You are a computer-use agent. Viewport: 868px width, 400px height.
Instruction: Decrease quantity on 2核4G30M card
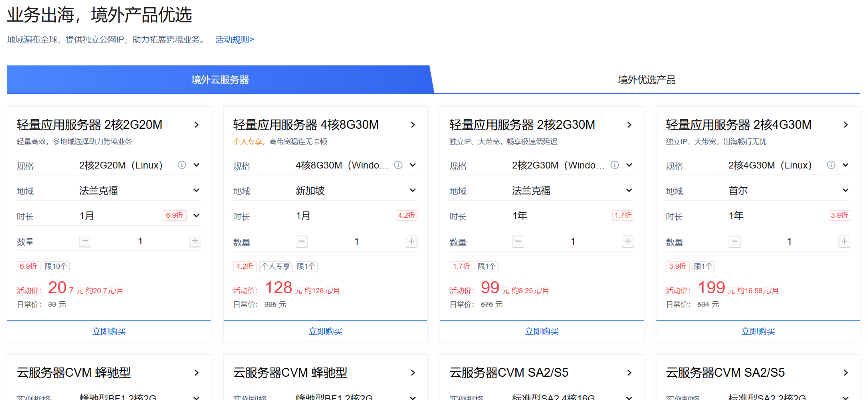pos(735,242)
